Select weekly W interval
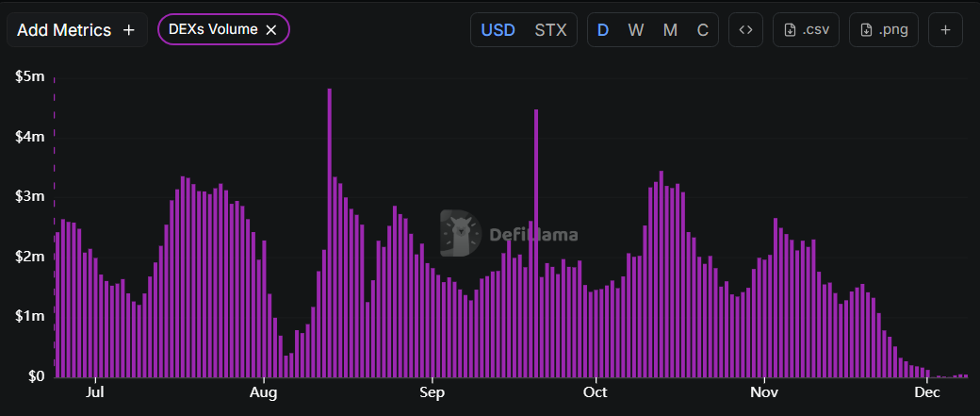Viewport: 980px width, 416px height. [x=636, y=30]
